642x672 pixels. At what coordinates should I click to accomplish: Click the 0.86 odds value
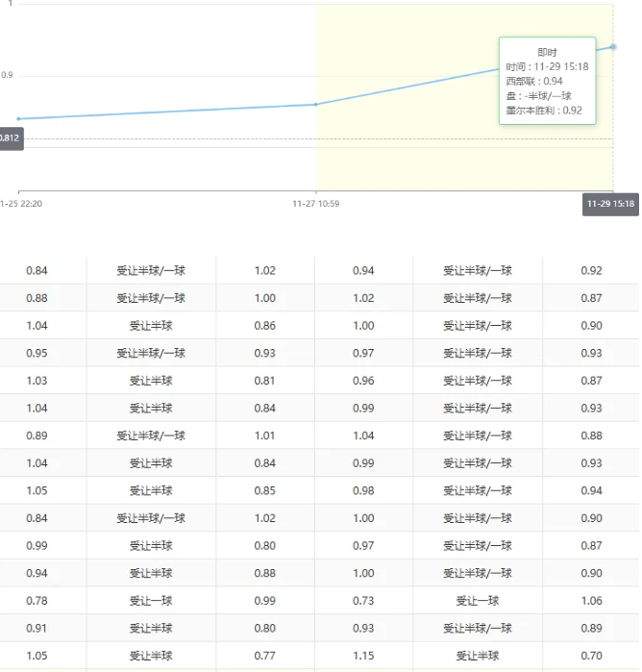(265, 326)
